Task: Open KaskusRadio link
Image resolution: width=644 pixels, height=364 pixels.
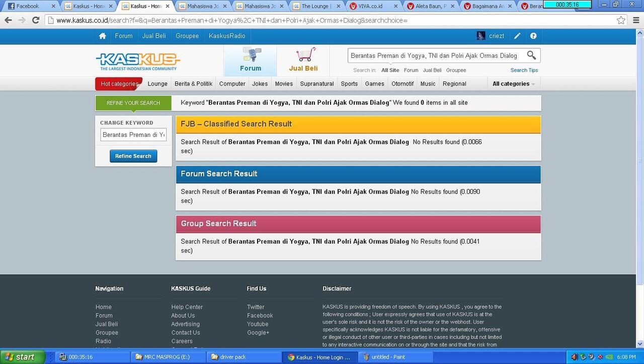Action: 227,36
